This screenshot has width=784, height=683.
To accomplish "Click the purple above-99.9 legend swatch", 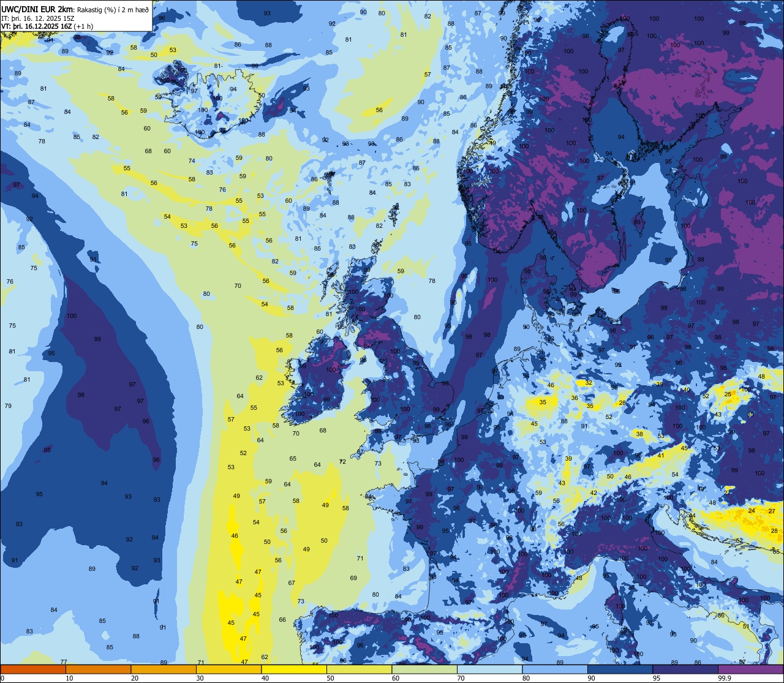I will click(750, 669).
